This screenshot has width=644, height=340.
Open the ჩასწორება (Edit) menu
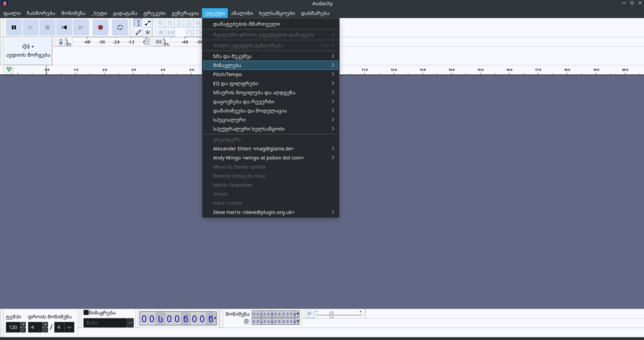41,13
